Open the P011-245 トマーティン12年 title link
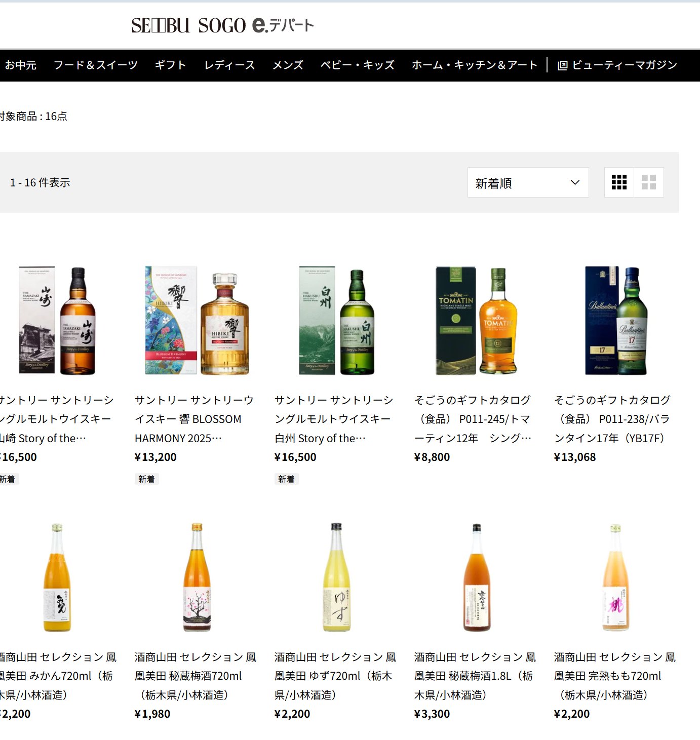 [x=473, y=419]
